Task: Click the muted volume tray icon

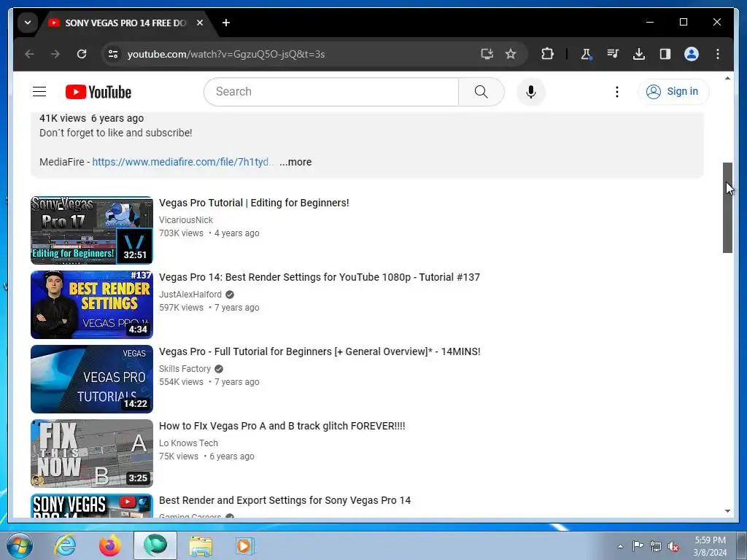Action: pyautogui.click(x=673, y=546)
